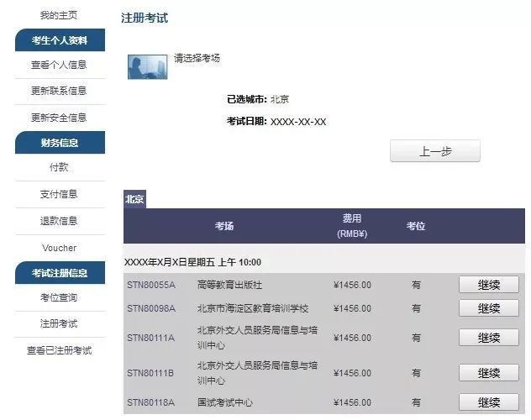
Task: Select the 财务信息 section header
Action: 60,143
